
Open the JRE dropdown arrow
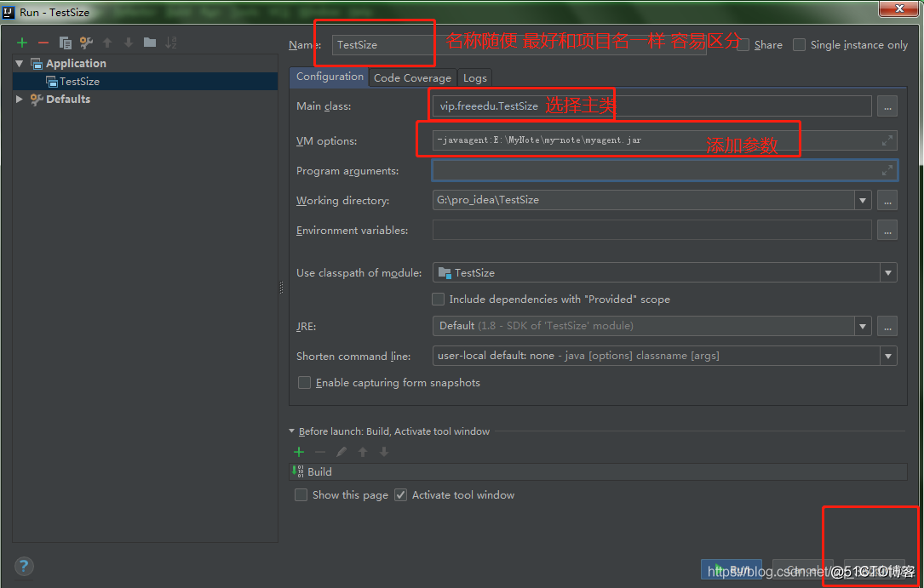coord(863,326)
